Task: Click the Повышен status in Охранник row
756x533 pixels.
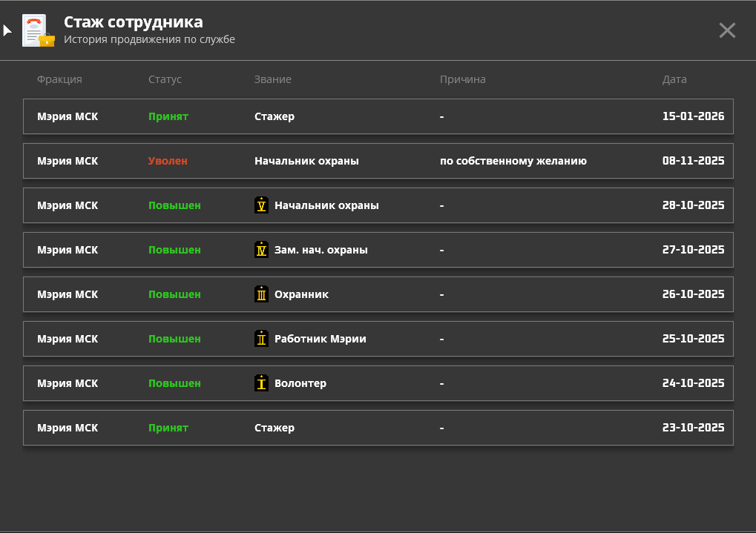Action: [x=174, y=294]
